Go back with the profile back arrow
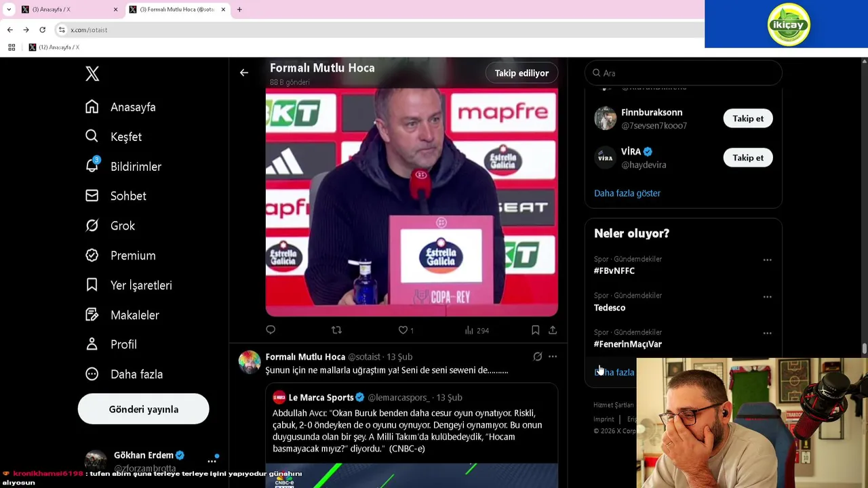Screen dimensions: 868x488 tap(244, 73)
